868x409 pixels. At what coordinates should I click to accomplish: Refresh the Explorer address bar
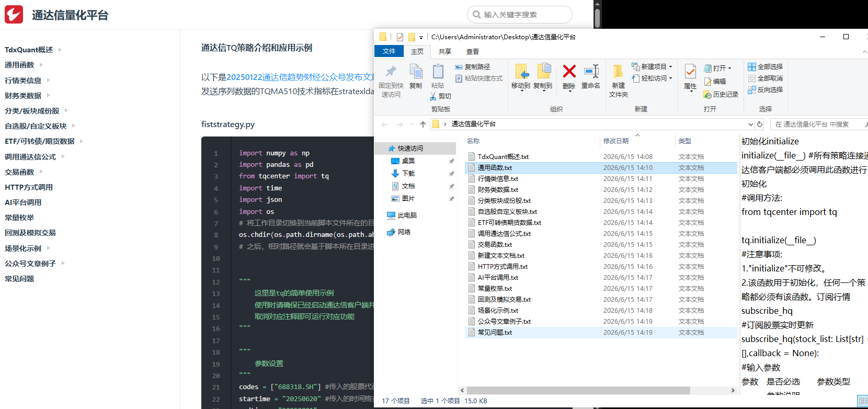[760, 124]
